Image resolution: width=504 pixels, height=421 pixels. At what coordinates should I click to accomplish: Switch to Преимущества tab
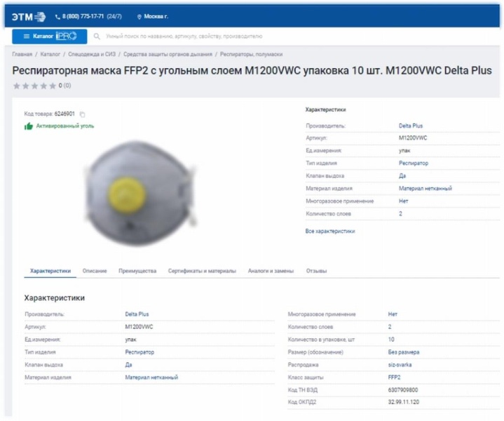tap(137, 271)
